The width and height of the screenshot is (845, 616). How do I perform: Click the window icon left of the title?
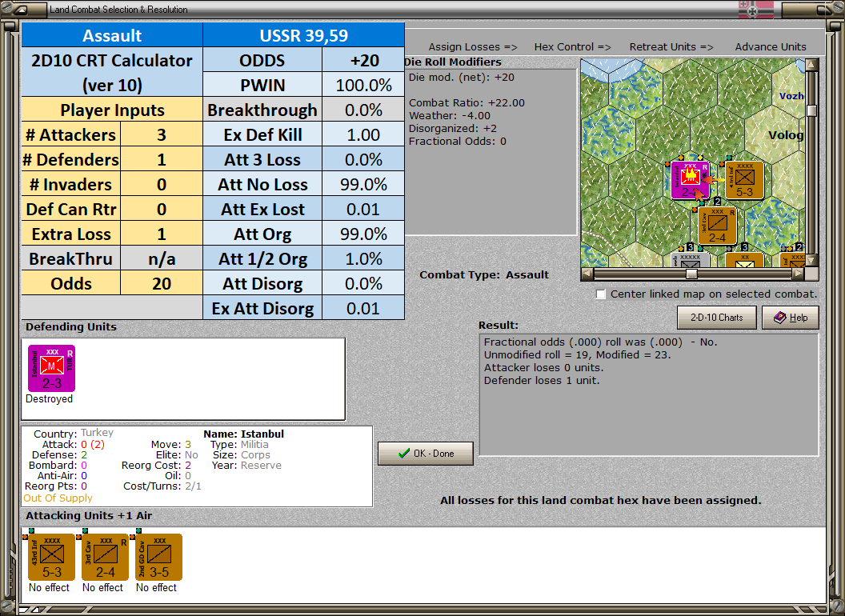point(22,9)
